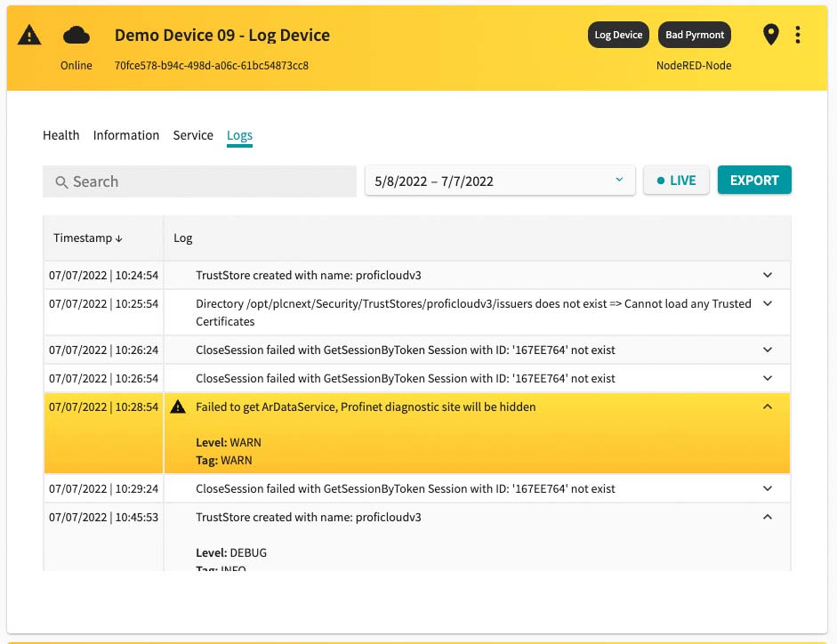
Task: Click the EXPORT button
Action: [754, 179]
